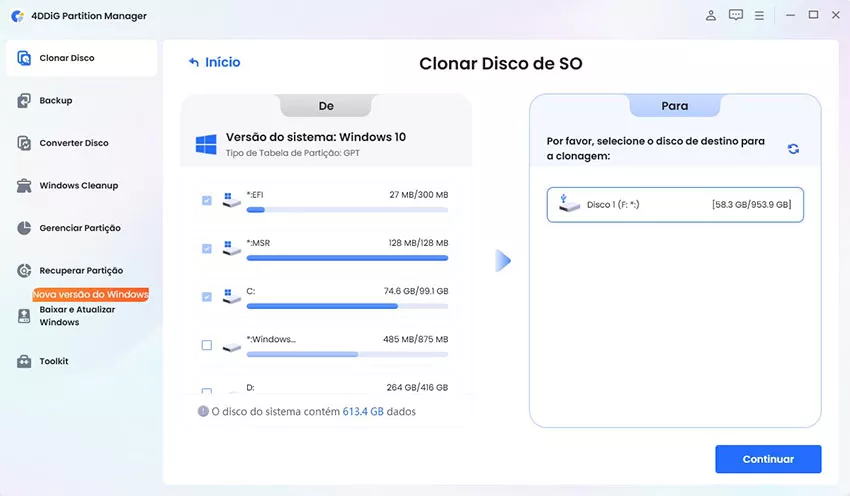
Task: Click the Windows logo system icon
Action: (206, 145)
